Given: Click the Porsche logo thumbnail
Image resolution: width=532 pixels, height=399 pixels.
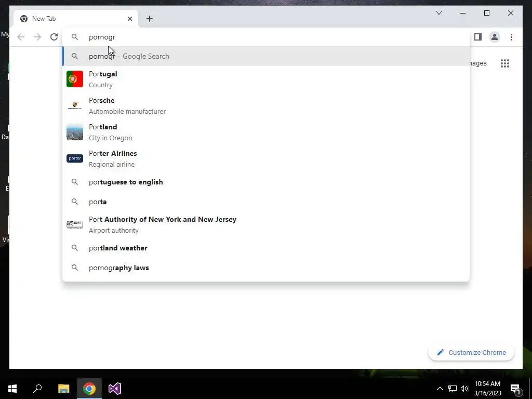Looking at the screenshot, I should tap(75, 105).
